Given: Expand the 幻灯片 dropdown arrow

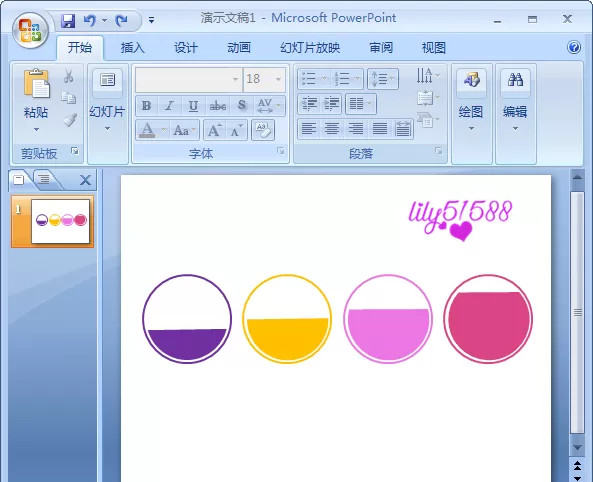Looking at the screenshot, I should (x=107, y=129).
